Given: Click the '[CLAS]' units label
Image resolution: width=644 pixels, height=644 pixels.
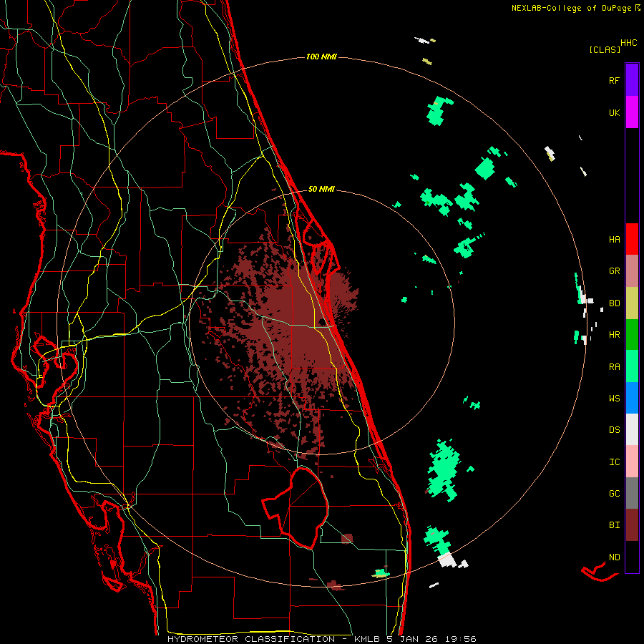Looking at the screenshot, I should [605, 49].
